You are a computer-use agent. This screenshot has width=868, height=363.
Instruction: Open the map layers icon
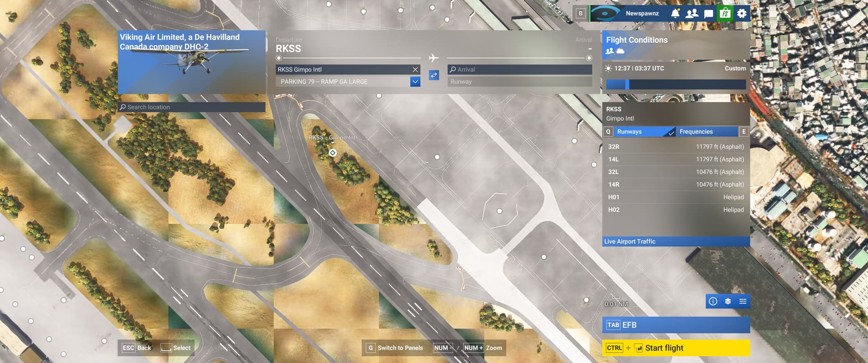click(728, 301)
